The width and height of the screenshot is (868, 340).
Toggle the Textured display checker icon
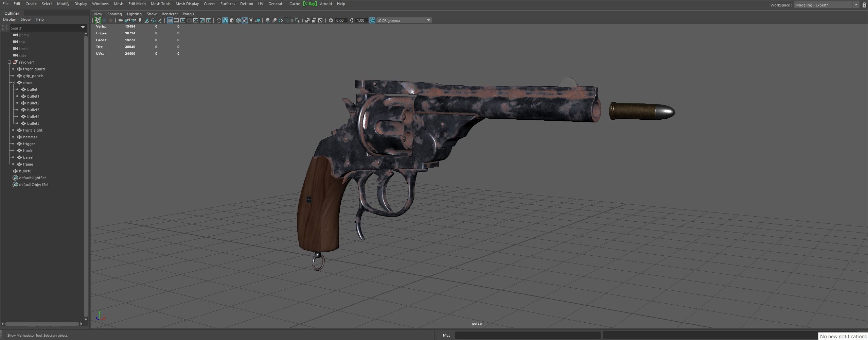[x=244, y=20]
